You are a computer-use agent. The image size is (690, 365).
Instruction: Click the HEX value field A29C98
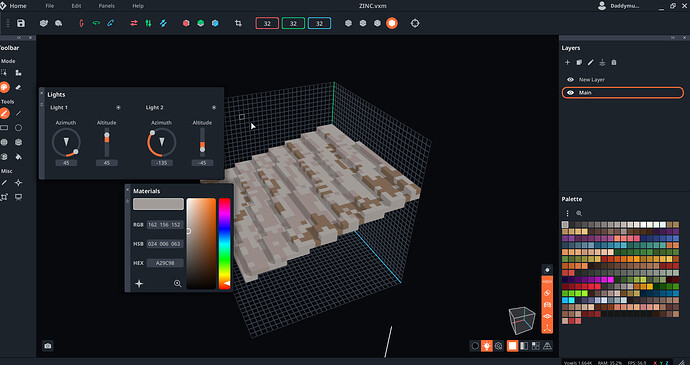(x=165, y=263)
